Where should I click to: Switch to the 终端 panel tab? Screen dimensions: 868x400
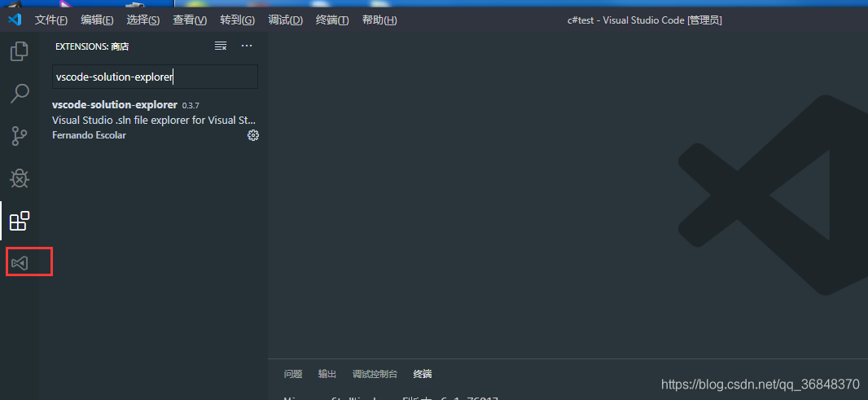[423, 374]
